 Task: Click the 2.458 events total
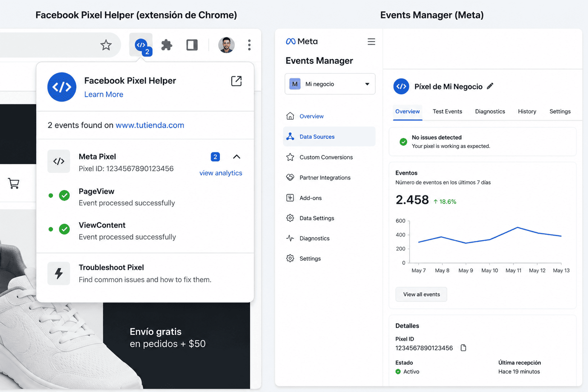coord(412,200)
